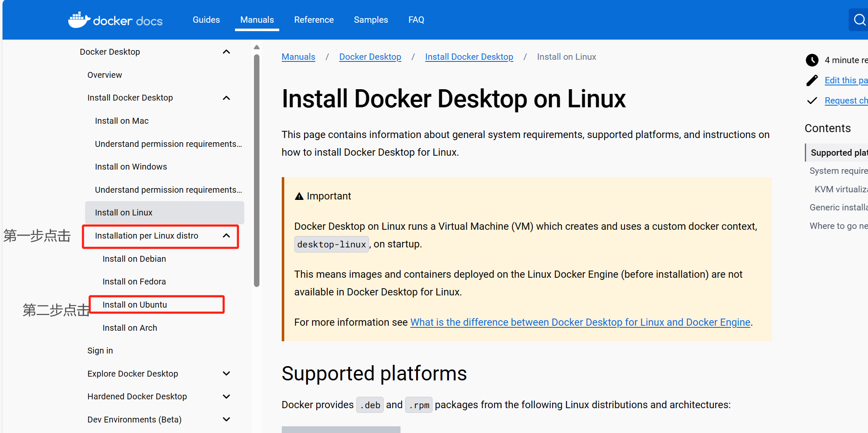Open the search magnifier icon
The image size is (868, 433).
[x=860, y=20]
